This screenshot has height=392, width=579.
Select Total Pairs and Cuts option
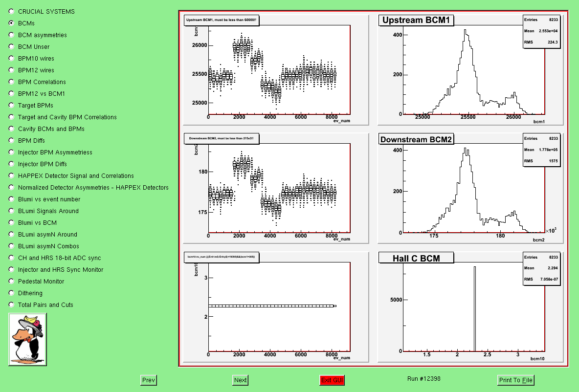11,305
